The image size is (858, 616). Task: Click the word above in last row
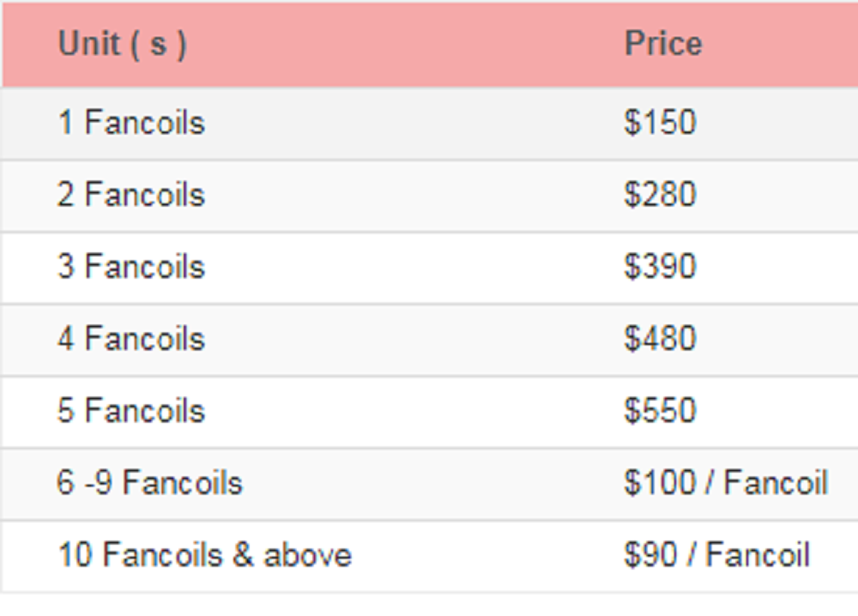point(307,555)
